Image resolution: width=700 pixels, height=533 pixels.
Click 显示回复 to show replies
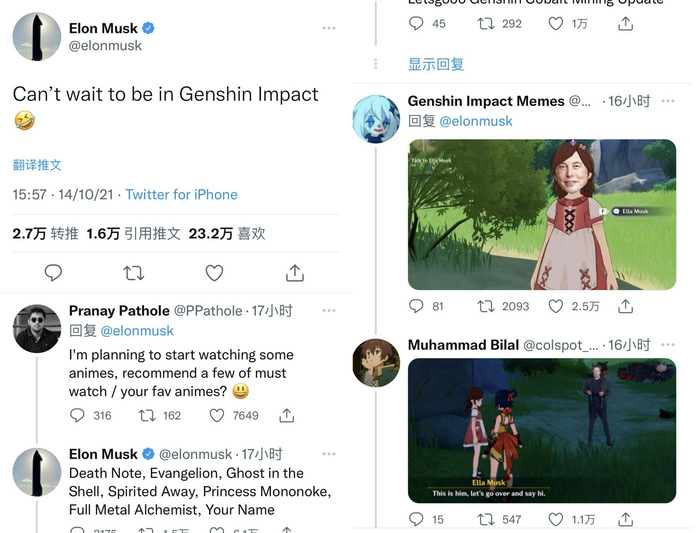coord(436,64)
